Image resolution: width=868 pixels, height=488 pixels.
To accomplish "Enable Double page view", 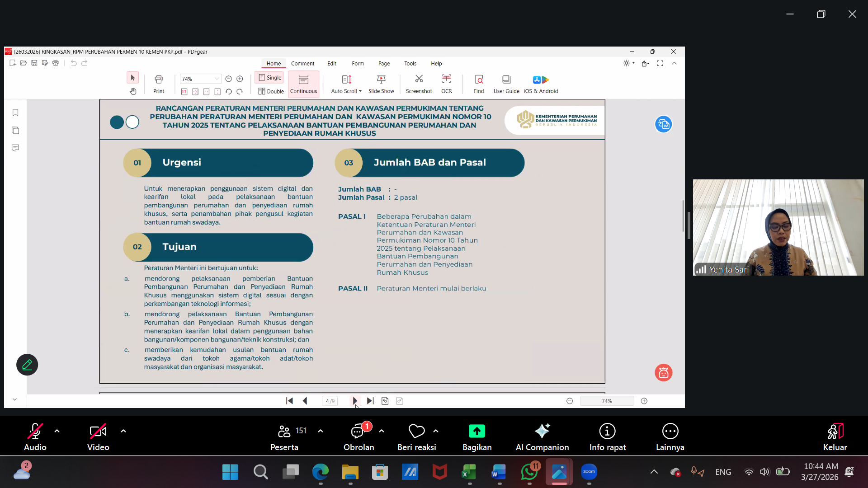I will [x=271, y=91].
